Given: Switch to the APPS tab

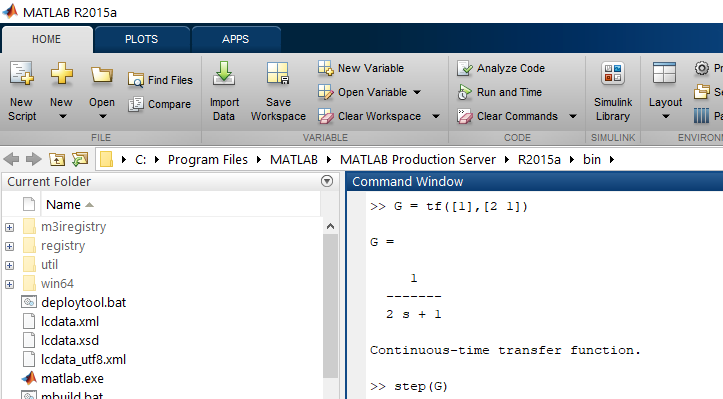Looking at the screenshot, I should click(x=235, y=39).
